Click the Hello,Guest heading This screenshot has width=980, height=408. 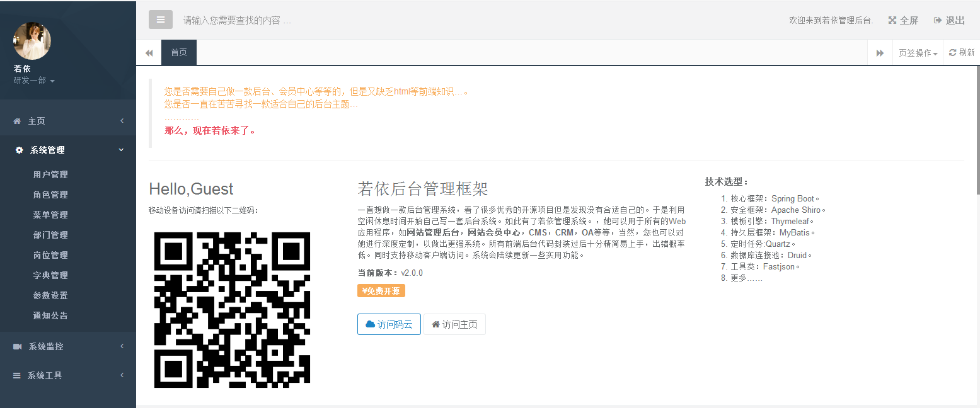coord(191,189)
